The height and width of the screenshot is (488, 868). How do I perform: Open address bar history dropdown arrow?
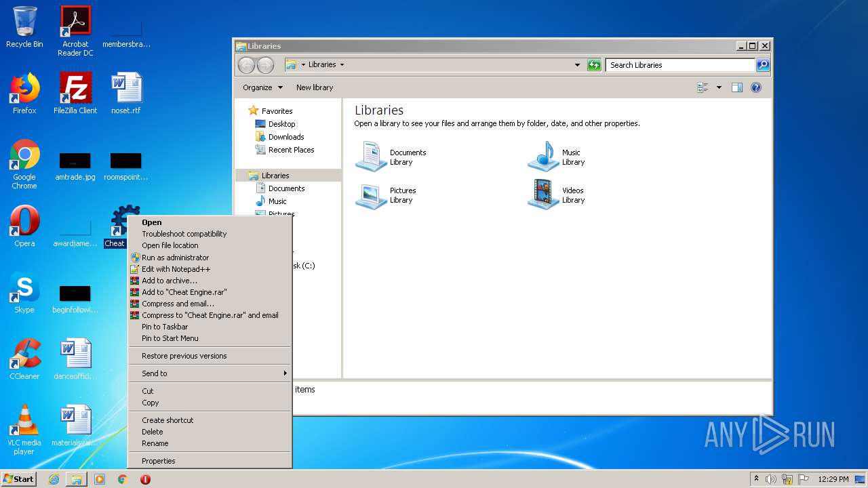pyautogui.click(x=577, y=65)
